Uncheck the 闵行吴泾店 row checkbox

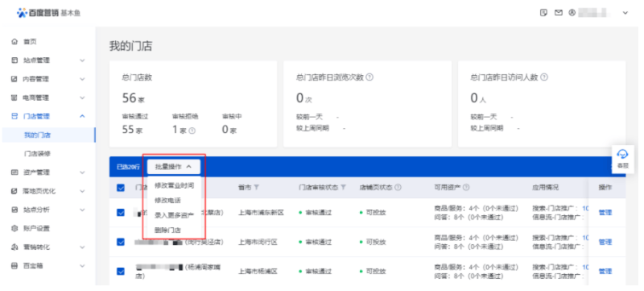[x=121, y=242]
